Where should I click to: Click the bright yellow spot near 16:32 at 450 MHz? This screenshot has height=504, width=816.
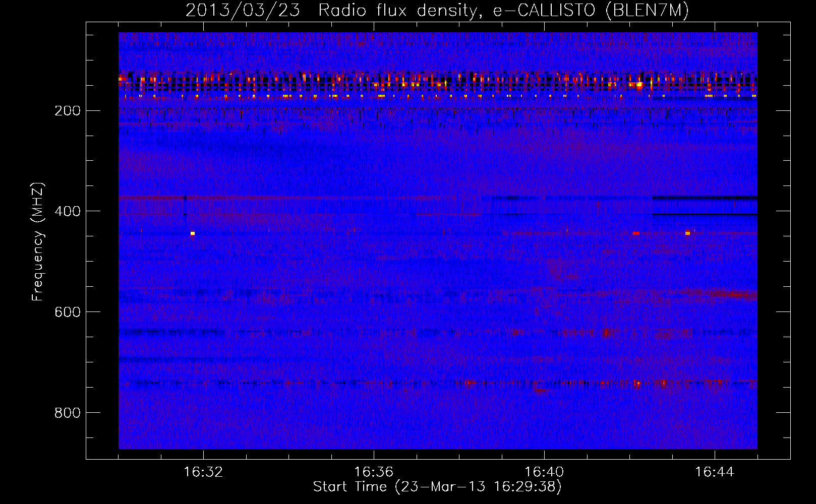coord(193,233)
